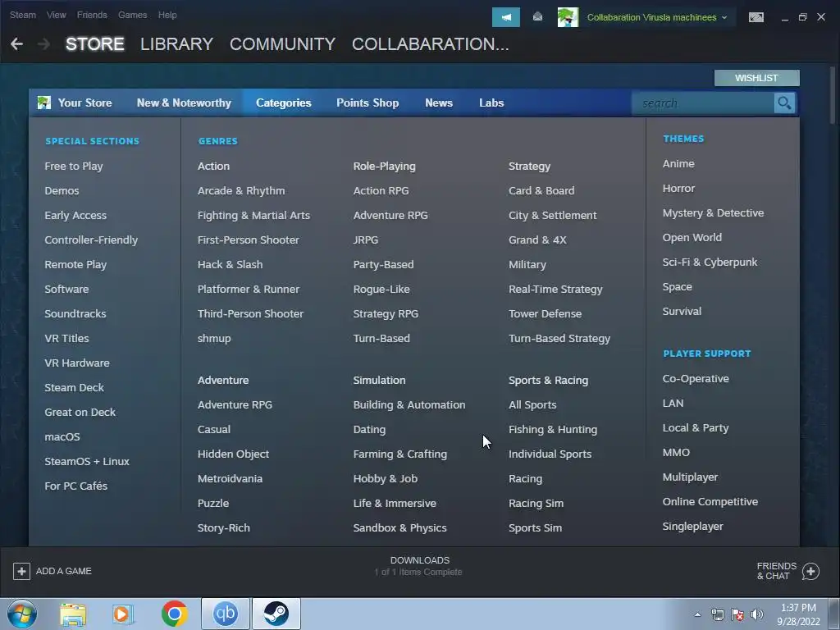The image size is (840, 630).
Task: Open the New & Noteworthy tab
Action: (184, 103)
